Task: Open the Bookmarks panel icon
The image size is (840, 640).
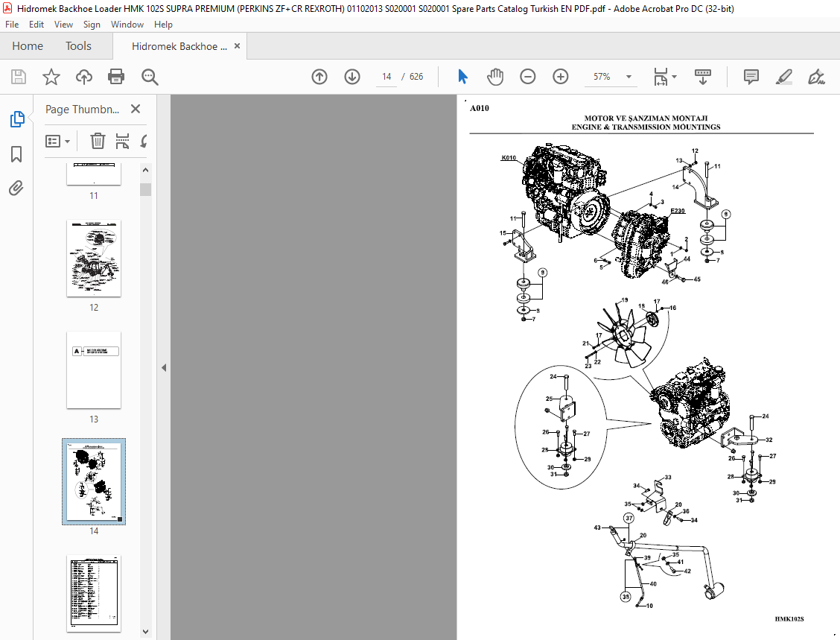Action: (x=16, y=154)
